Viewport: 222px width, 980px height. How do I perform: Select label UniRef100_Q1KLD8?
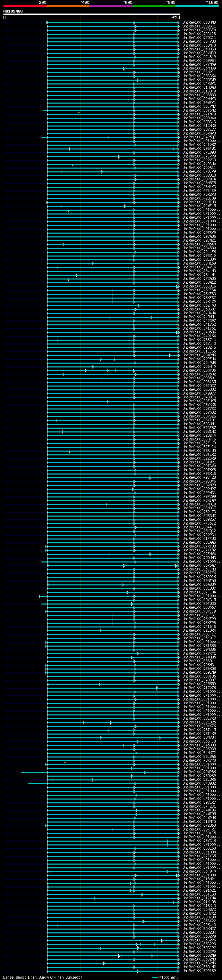click(199, 902)
